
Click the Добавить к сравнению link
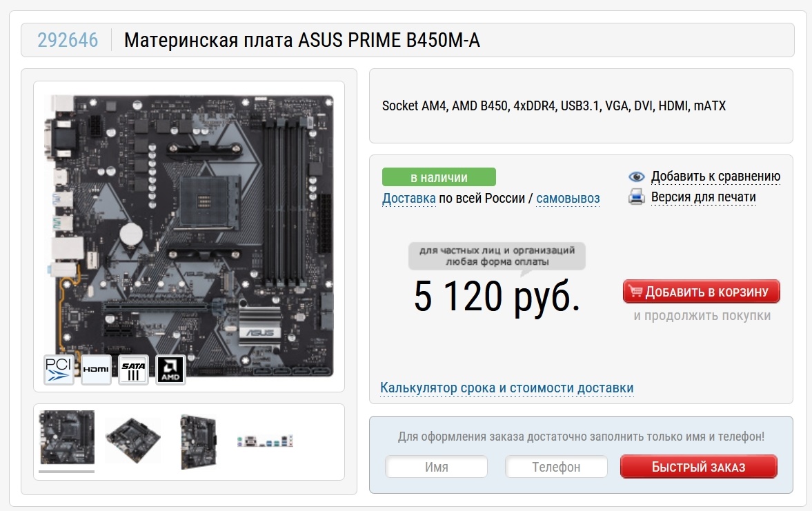[715, 177]
